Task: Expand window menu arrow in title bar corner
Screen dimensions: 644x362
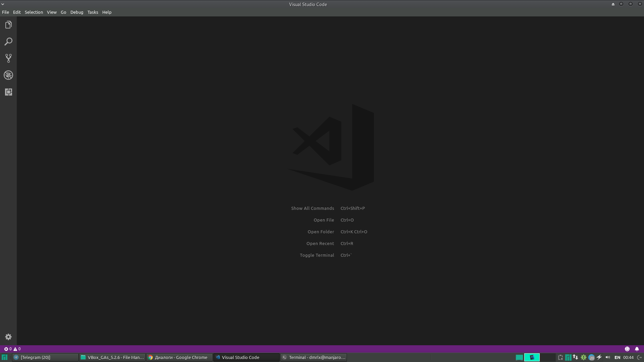Action: click(3, 4)
